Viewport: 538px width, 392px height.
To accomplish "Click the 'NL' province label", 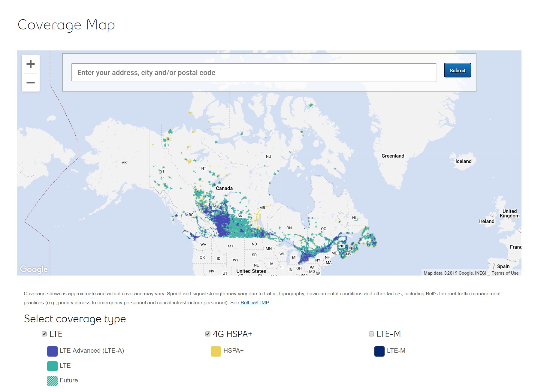I will 355,218.
